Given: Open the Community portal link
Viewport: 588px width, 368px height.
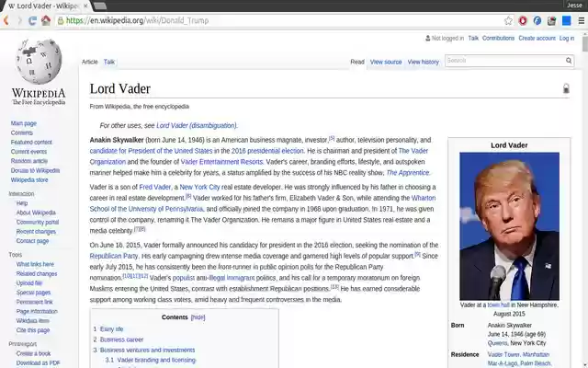Looking at the screenshot, I should (38, 222).
